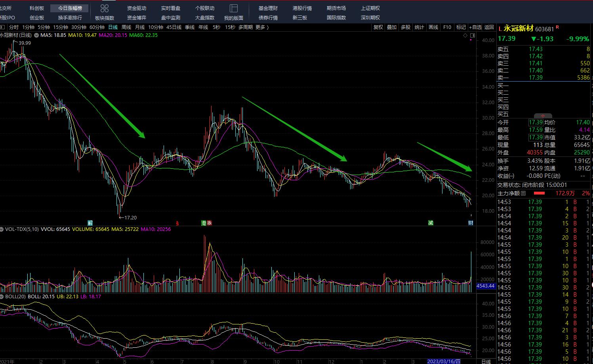
Task: Click the red 主力净额 bar
Action: tap(539, 193)
